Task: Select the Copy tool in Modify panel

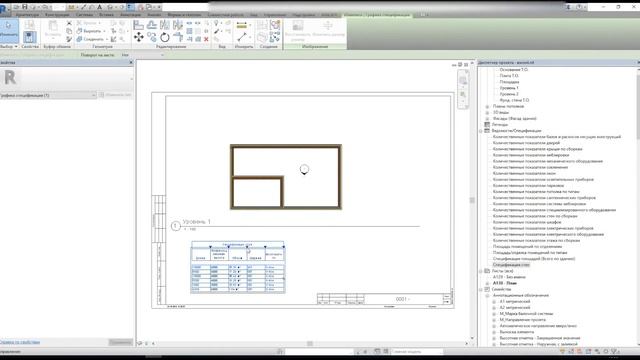Action: click(152, 38)
